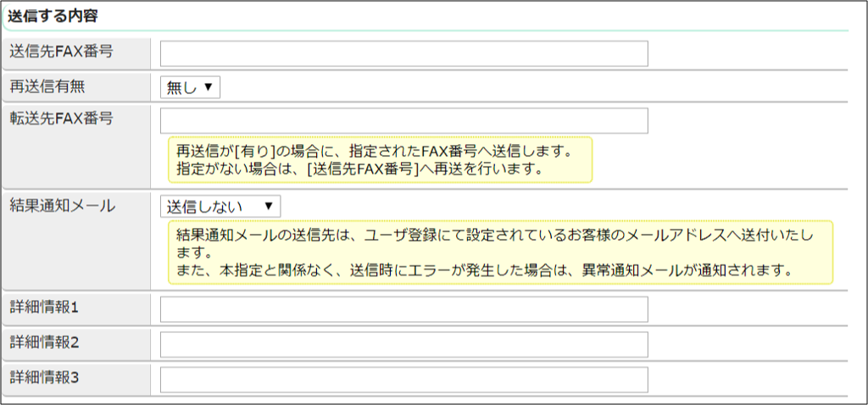Click the 結果通知メール row label
This screenshot has width=868, height=405.
pyautogui.click(x=62, y=204)
